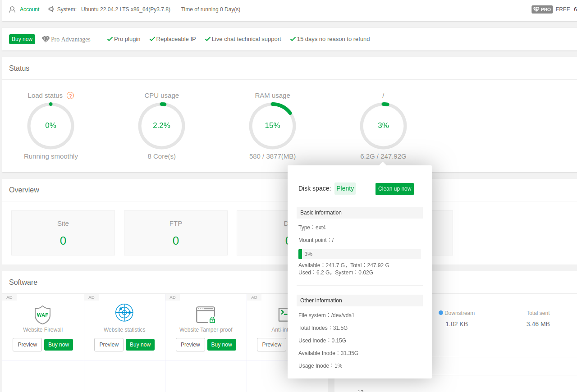Viewport: 577px width, 392px height.
Task: Open the Site count card
Action: click(x=63, y=233)
